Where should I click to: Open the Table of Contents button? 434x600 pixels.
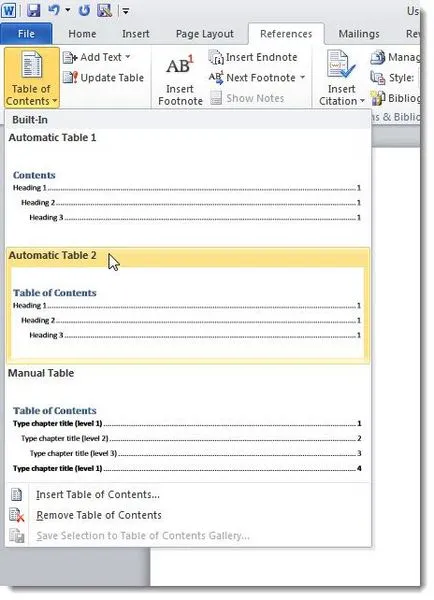(x=32, y=78)
